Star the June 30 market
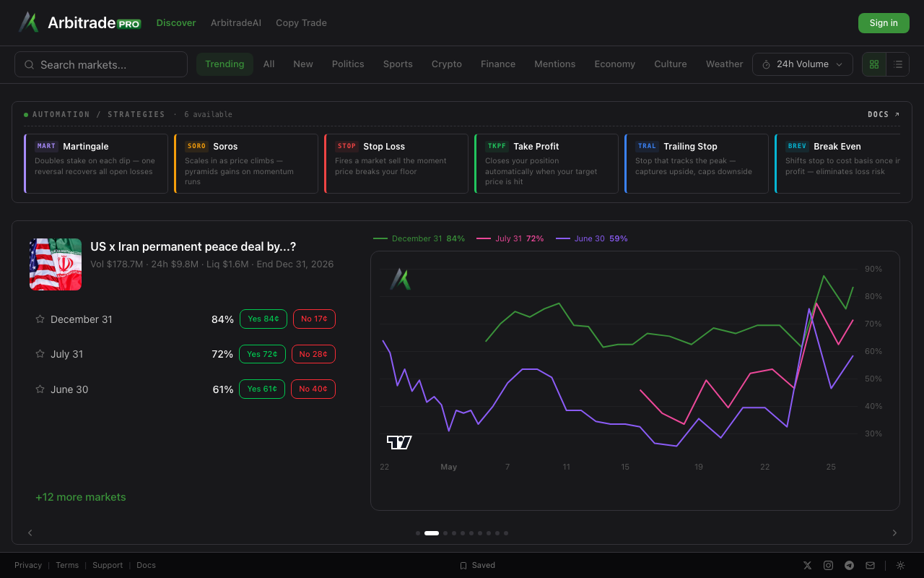924x578 pixels. coord(40,389)
